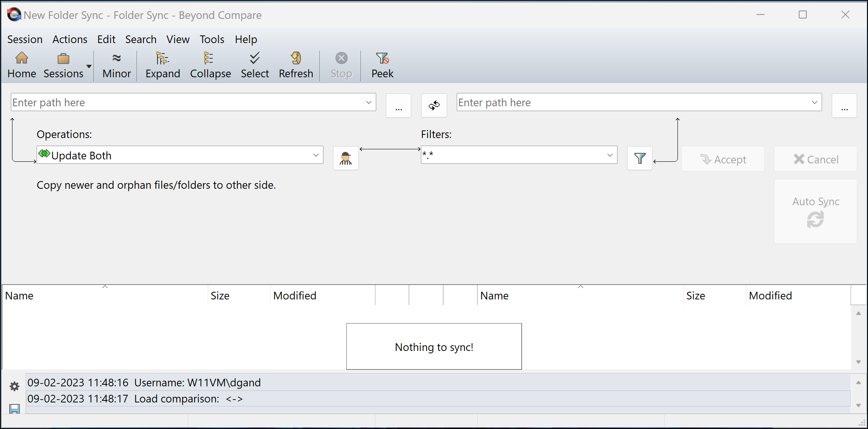Sort by right Size column
This screenshot has width=868, height=429.
[715, 295]
